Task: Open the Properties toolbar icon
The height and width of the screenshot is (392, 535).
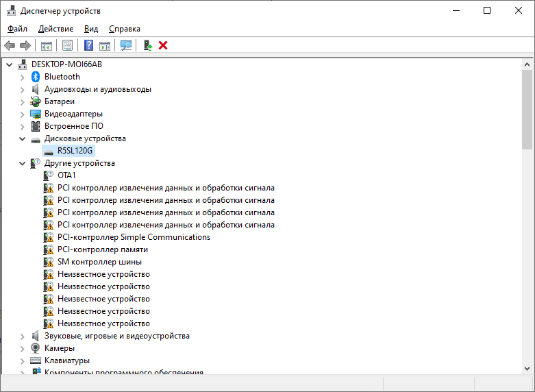Action: click(68, 45)
